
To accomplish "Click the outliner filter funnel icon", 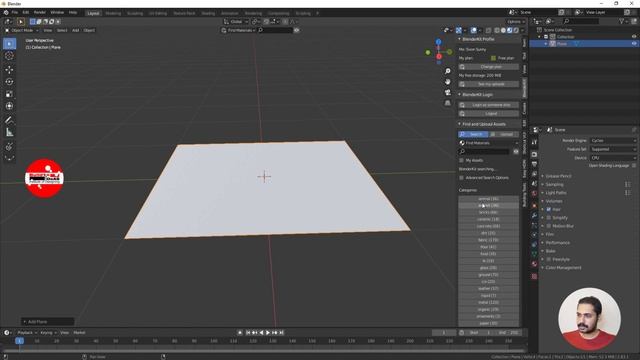I will (x=622, y=21).
